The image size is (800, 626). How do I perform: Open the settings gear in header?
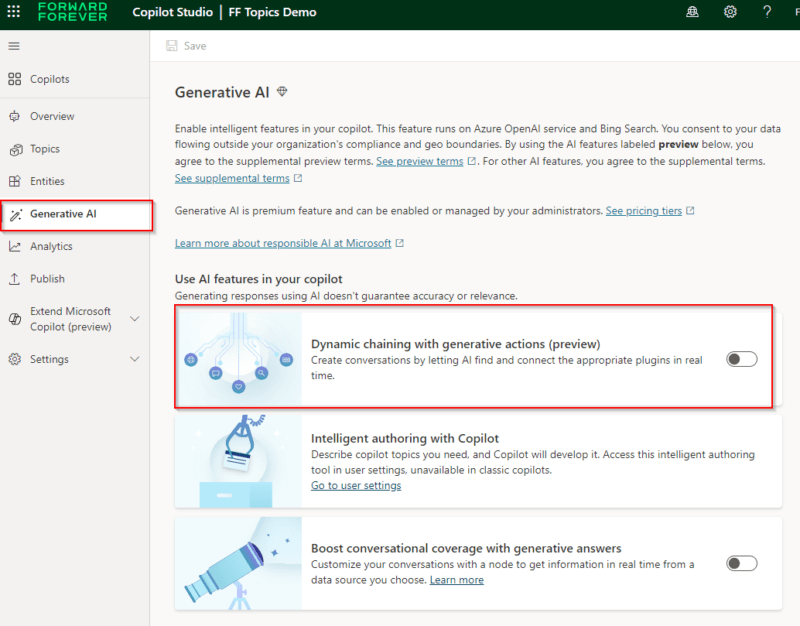[730, 11]
